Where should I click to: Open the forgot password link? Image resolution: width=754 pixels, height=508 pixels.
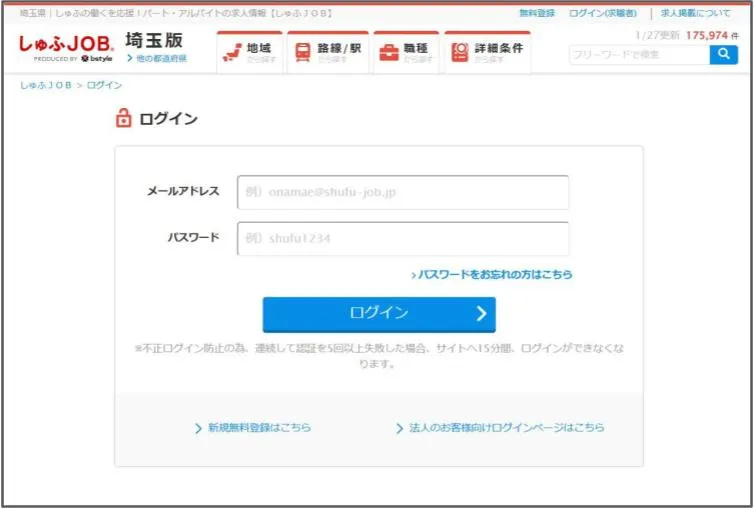(492, 275)
